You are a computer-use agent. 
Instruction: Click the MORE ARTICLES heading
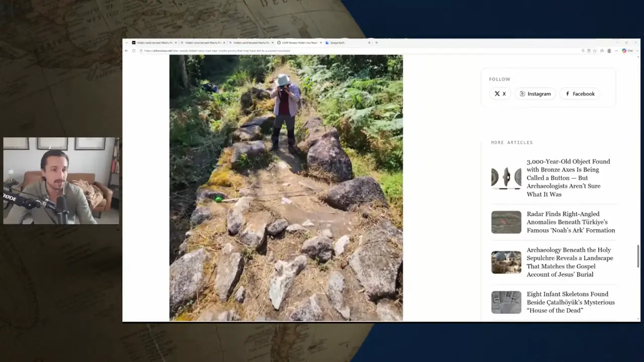(x=512, y=142)
